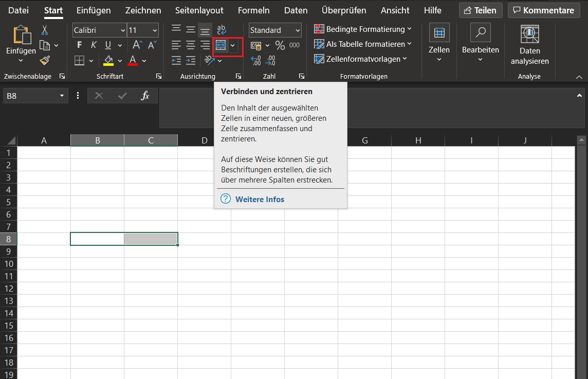The height and width of the screenshot is (379, 588).
Task: Toggle bold formatting with the F button
Action: coord(79,45)
